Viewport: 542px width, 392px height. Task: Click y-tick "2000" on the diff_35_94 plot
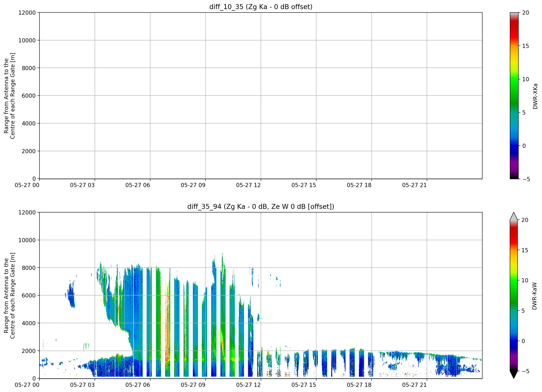pyautogui.click(x=29, y=351)
